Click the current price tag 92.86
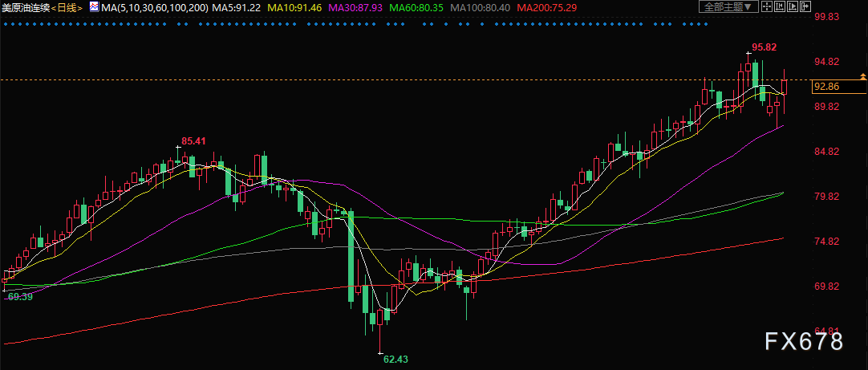 (826, 87)
